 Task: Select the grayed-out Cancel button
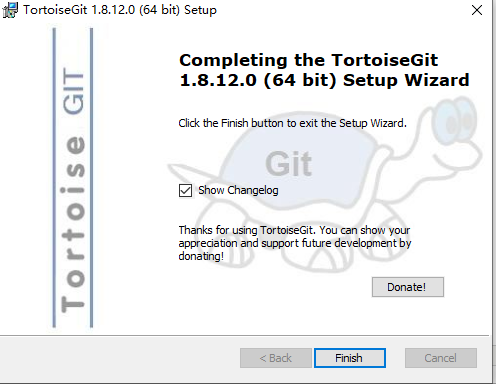pos(441,358)
